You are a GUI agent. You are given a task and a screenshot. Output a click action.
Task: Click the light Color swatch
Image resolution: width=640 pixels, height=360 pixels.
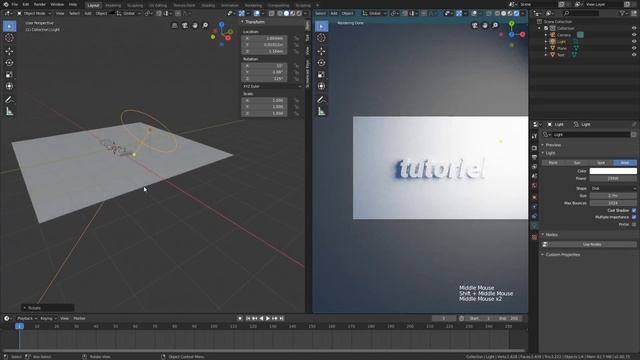[613, 171]
